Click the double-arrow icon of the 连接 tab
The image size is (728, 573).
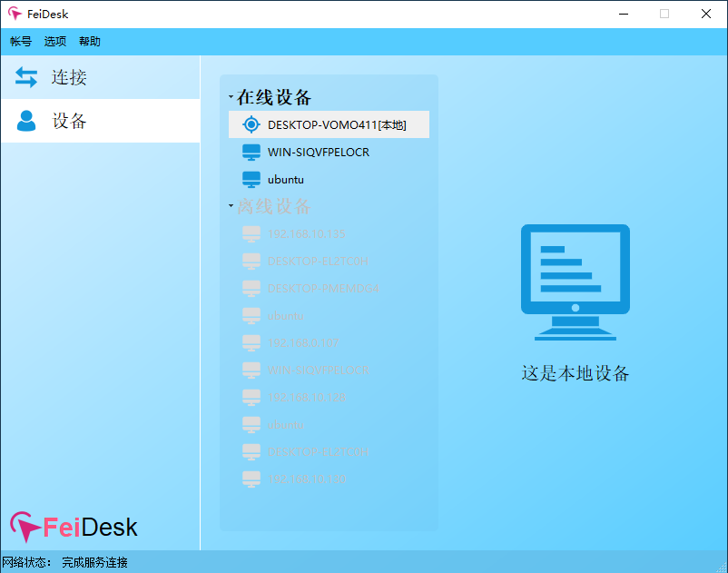(26, 77)
